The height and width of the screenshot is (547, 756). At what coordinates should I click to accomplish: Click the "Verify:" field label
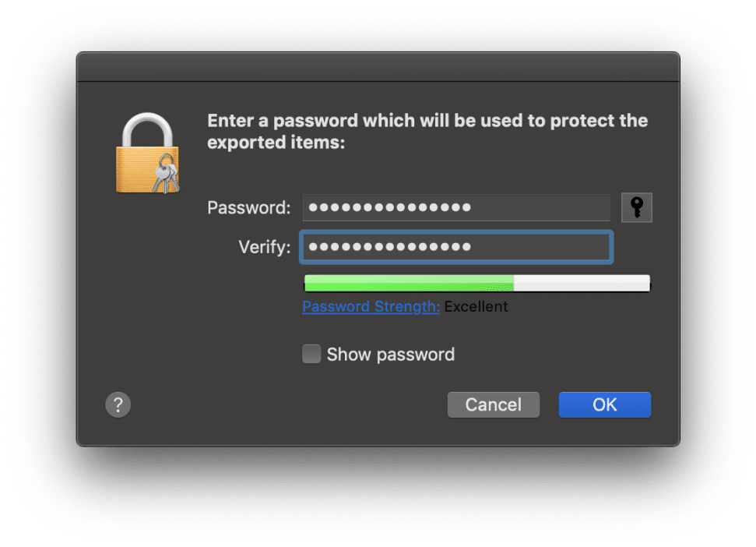point(264,247)
